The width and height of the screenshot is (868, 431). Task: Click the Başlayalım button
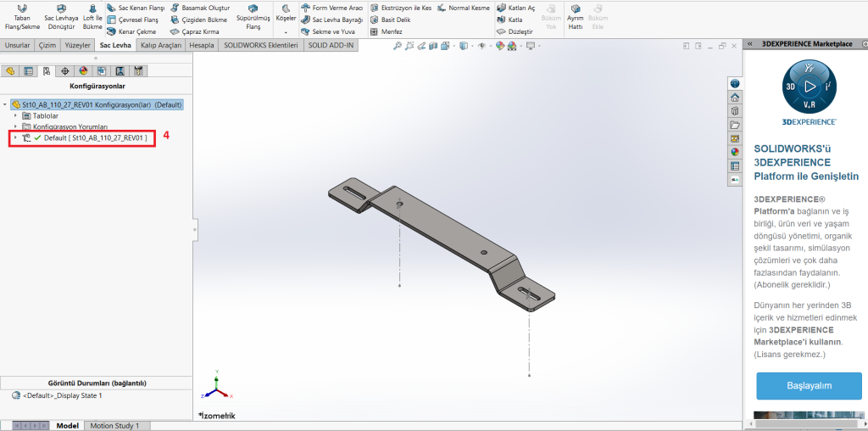click(809, 385)
